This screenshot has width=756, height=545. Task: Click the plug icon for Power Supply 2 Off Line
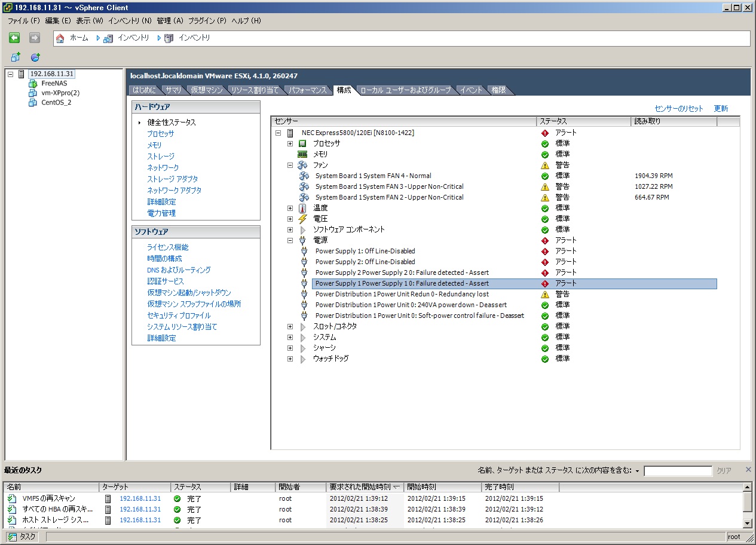(304, 262)
